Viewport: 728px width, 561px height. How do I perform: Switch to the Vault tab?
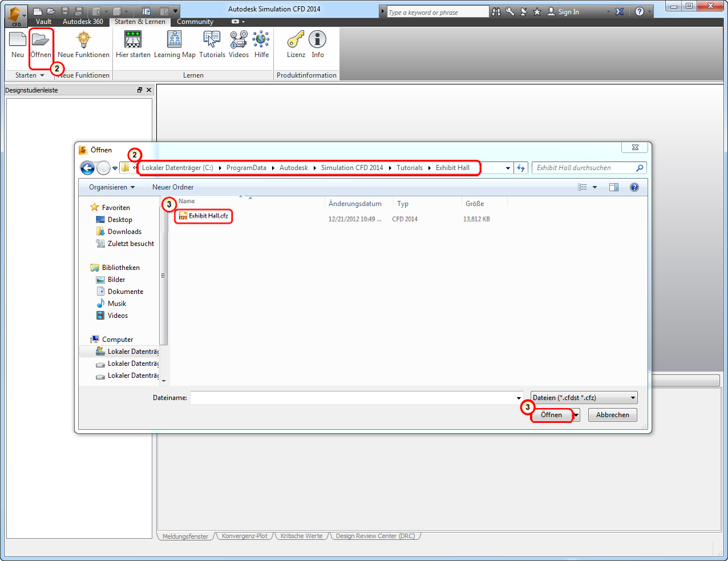click(x=43, y=22)
